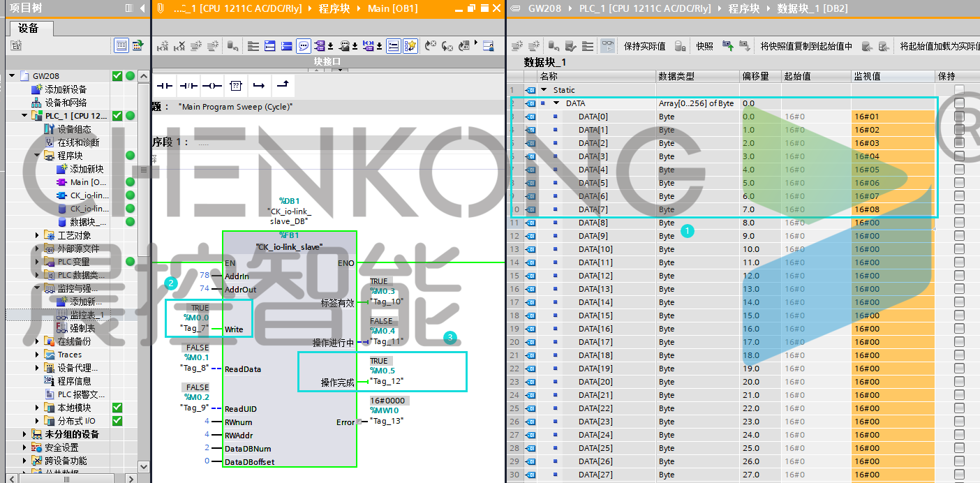Tick the retain checkbox for DATA[20]
Image resolution: width=980 pixels, height=483 pixels.
(x=959, y=382)
